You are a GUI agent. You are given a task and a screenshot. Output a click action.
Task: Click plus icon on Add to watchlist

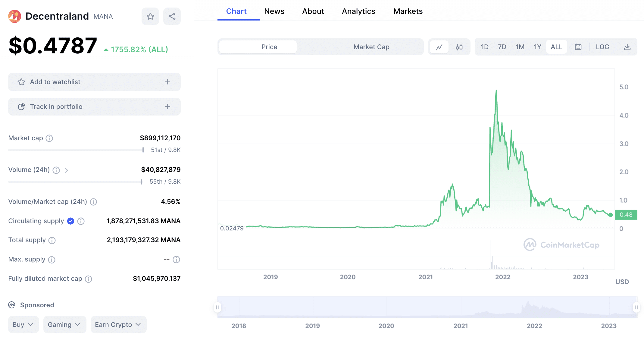click(168, 82)
